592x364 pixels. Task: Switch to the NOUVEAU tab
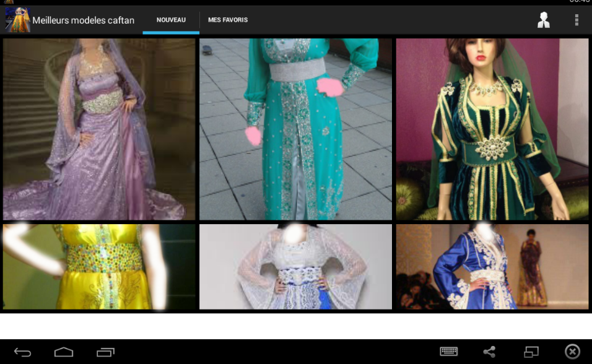pyautogui.click(x=171, y=20)
